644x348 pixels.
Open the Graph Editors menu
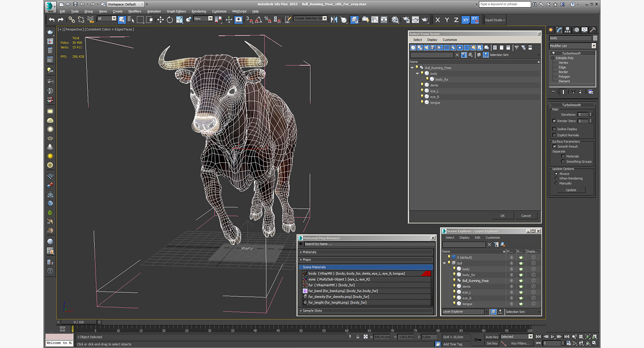point(176,11)
